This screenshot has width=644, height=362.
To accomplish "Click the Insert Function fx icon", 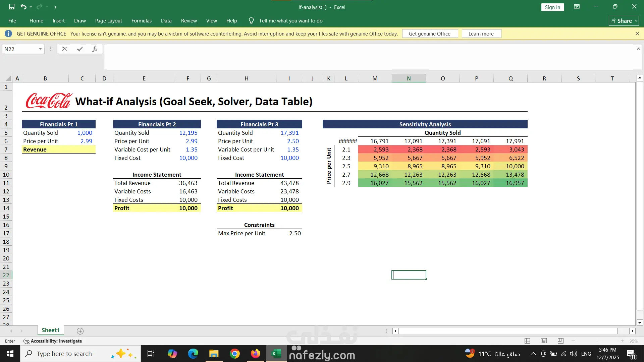I will pyautogui.click(x=95, y=49).
